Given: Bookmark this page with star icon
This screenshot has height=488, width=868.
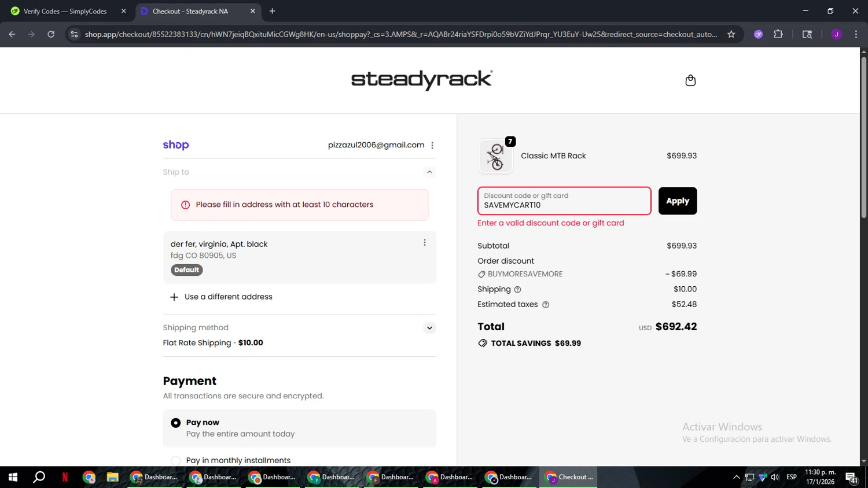Looking at the screenshot, I should 731,34.
